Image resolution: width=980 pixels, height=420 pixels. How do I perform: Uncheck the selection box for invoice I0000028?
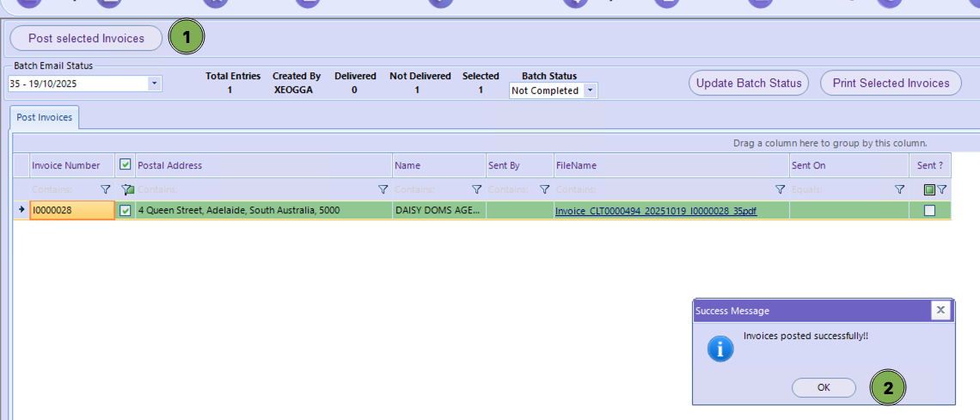click(126, 211)
